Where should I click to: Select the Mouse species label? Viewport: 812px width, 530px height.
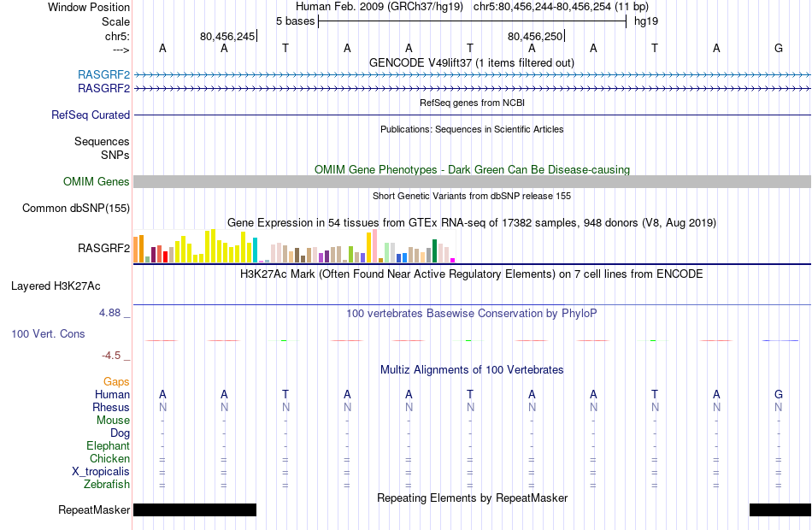pos(113,421)
